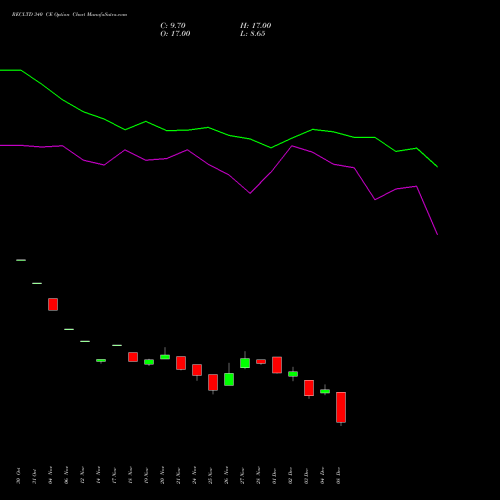The height and width of the screenshot is (500, 500).
Task: Click the 06 Nov date label
Action: 66,476
